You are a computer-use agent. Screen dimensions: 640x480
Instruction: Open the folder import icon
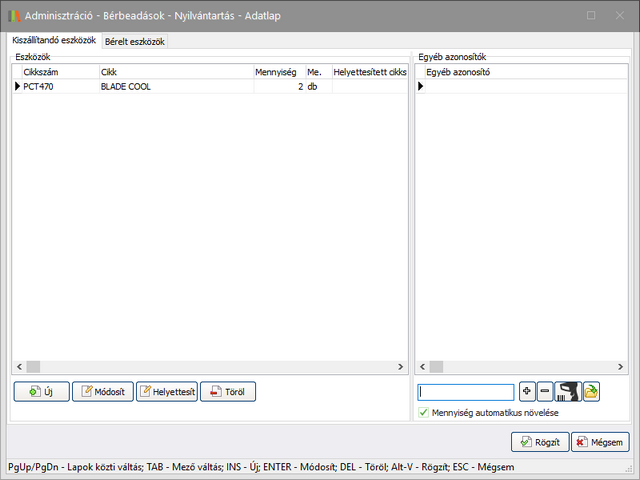tap(591, 392)
